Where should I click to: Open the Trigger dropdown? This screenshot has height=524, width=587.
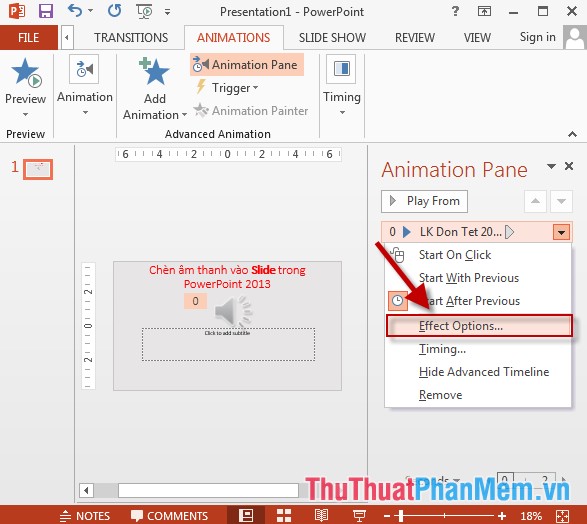tap(227, 88)
